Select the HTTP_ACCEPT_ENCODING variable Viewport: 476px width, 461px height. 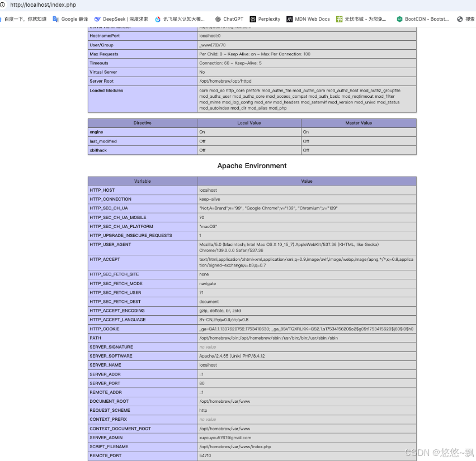pos(117,311)
